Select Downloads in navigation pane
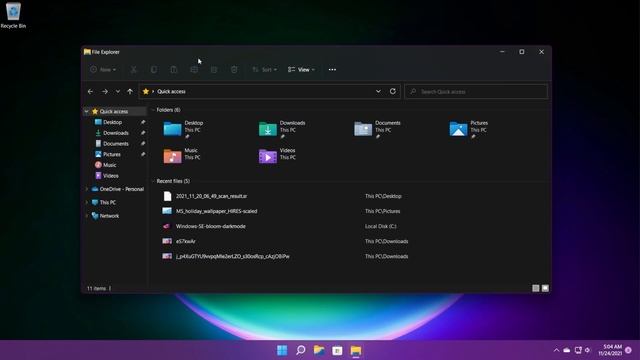Viewport: 640px width, 360px height. click(x=116, y=133)
